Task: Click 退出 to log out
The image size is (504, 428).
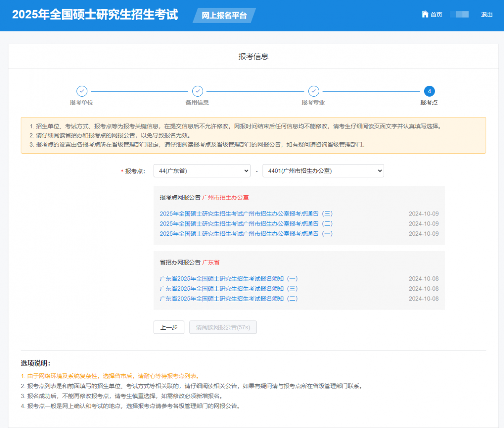Action: pyautogui.click(x=486, y=15)
